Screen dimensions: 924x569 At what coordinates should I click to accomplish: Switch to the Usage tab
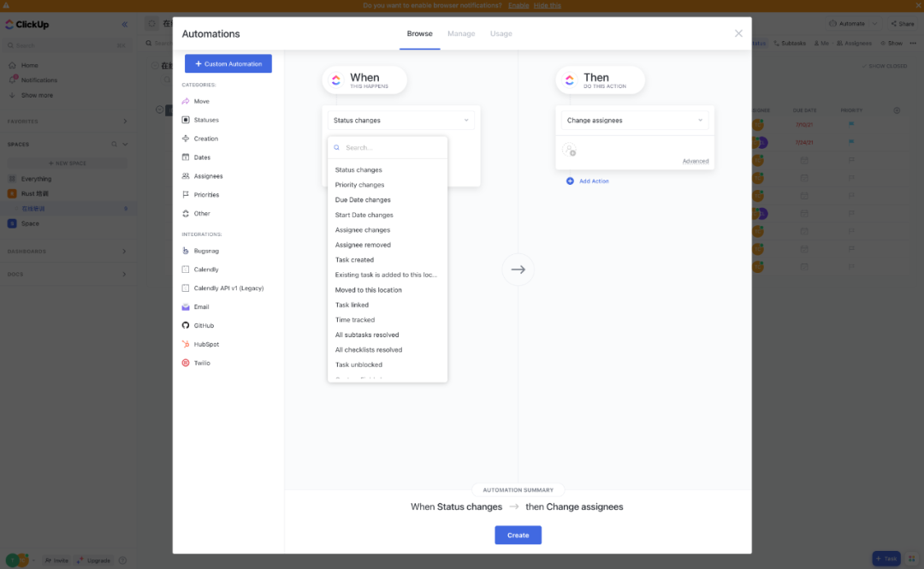(501, 34)
